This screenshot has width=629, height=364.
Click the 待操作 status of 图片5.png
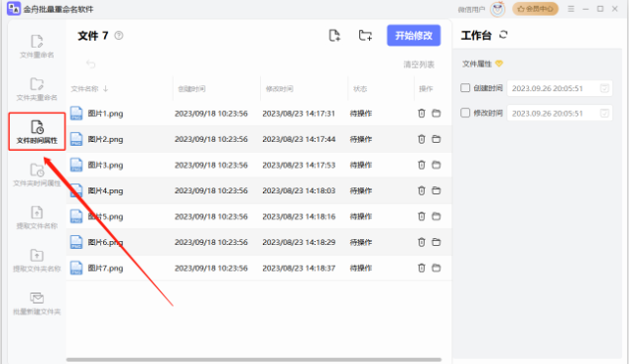click(361, 216)
